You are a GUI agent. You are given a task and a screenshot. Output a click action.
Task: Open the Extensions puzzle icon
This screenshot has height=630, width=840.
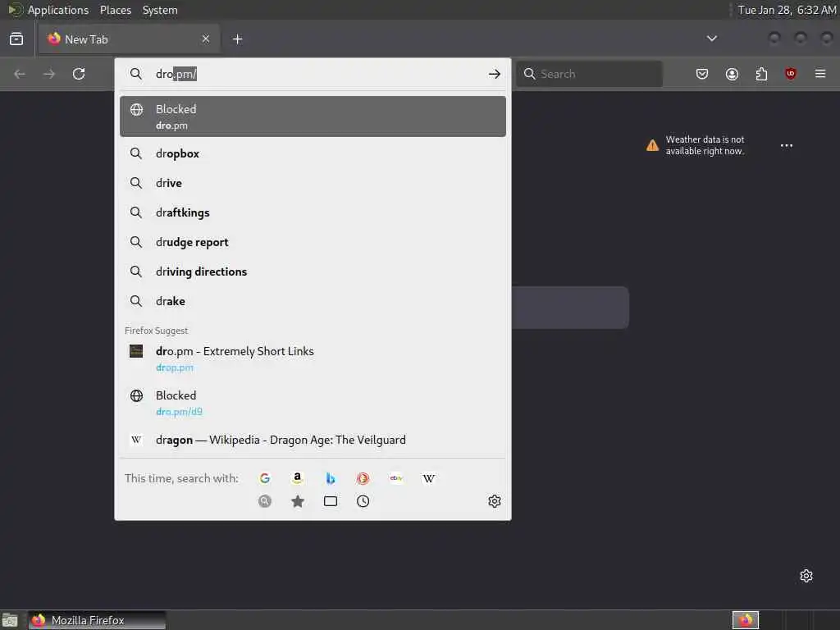click(761, 74)
